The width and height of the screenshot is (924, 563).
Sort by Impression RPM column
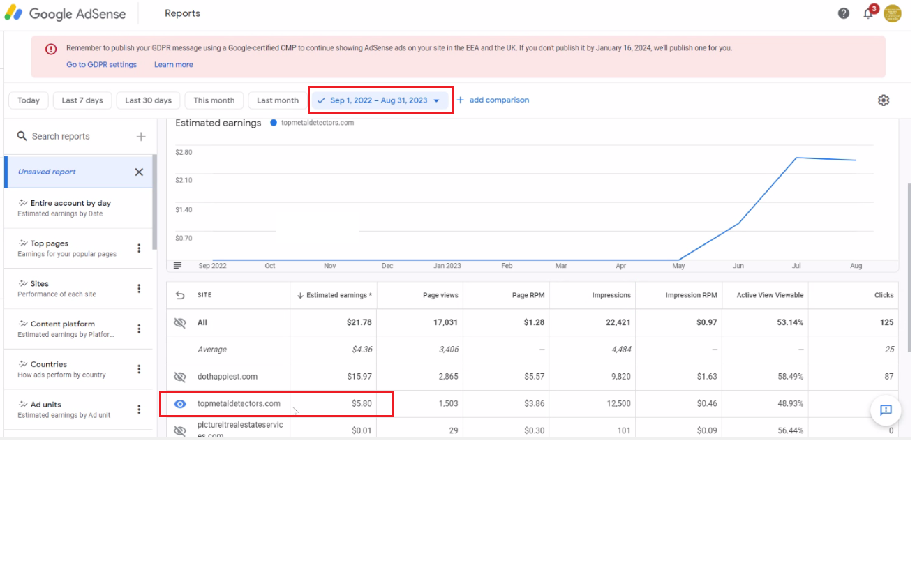click(692, 295)
